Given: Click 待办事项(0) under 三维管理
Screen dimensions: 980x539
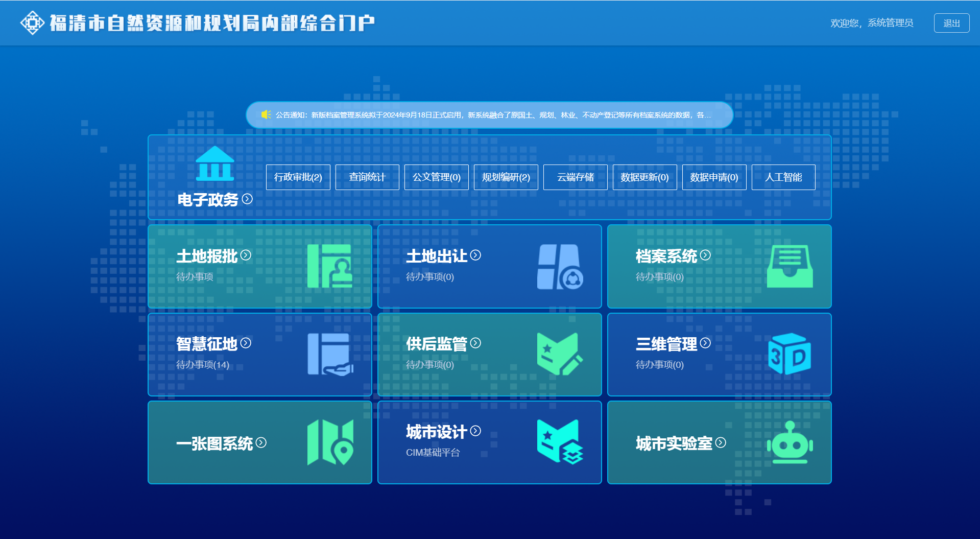Looking at the screenshot, I should (660, 365).
